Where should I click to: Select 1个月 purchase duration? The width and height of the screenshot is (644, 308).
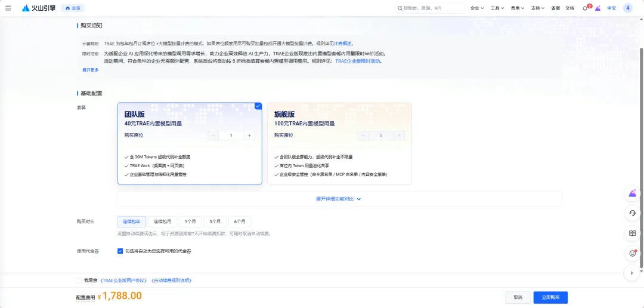click(191, 221)
